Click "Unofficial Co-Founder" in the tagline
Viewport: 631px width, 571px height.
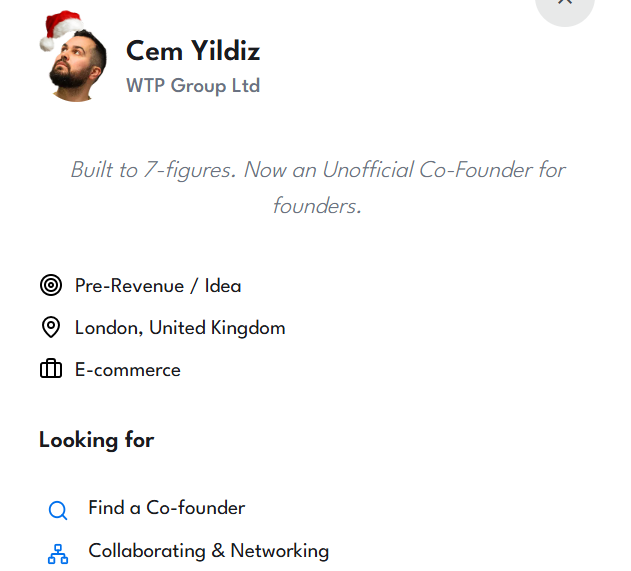pyautogui.click(x=428, y=170)
